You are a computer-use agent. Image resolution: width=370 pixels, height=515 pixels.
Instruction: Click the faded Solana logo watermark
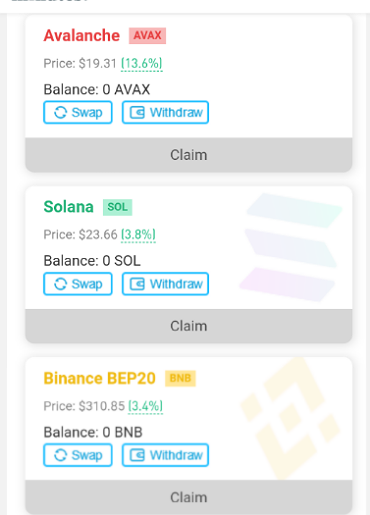[x=291, y=247]
